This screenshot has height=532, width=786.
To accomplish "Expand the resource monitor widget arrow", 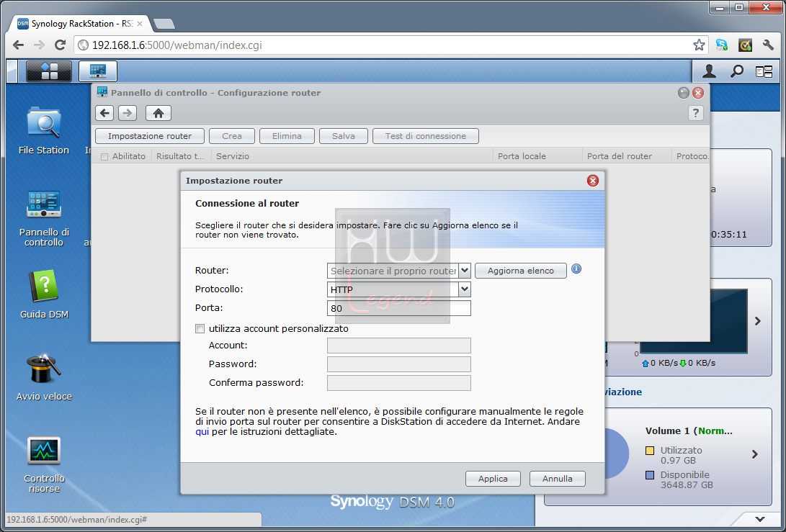I will [x=758, y=321].
